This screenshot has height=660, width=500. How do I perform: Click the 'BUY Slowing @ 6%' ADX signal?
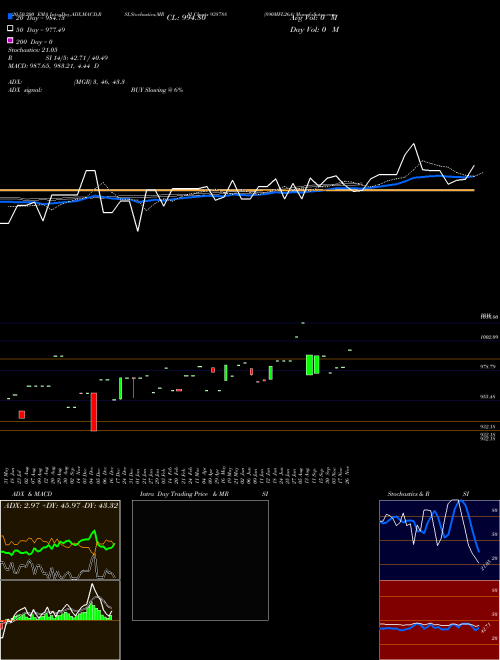tap(157, 90)
